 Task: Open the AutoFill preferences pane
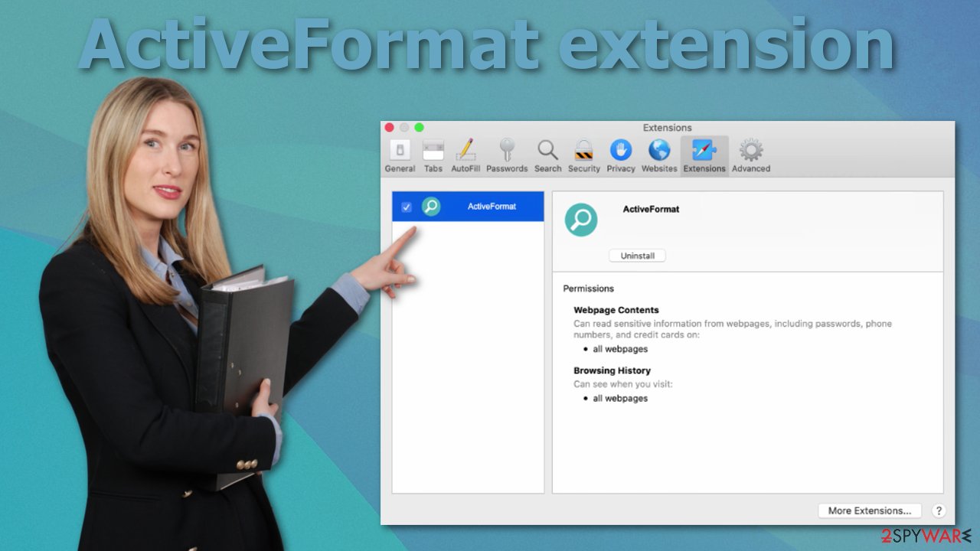coord(465,155)
